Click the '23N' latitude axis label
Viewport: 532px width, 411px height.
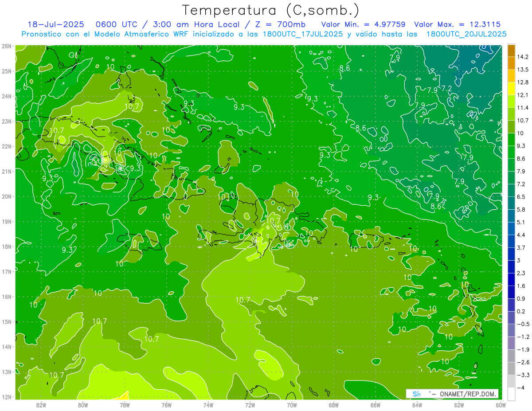tap(6, 121)
